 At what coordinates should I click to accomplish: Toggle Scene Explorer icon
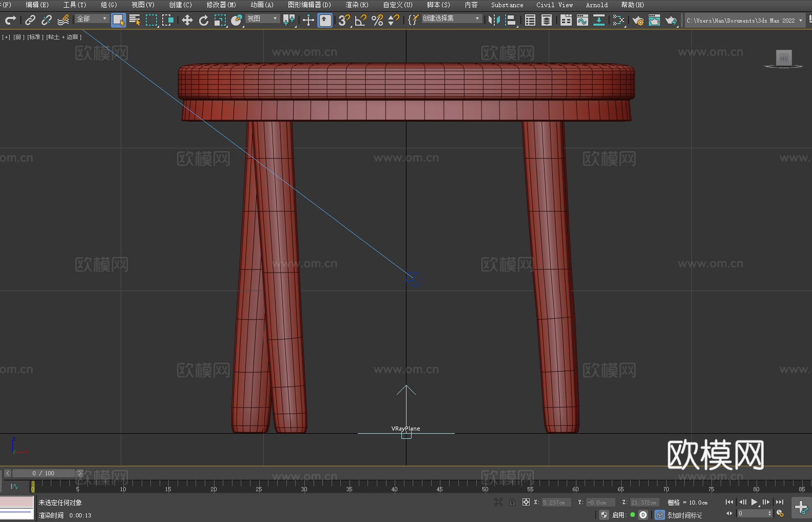pyautogui.click(x=530, y=20)
